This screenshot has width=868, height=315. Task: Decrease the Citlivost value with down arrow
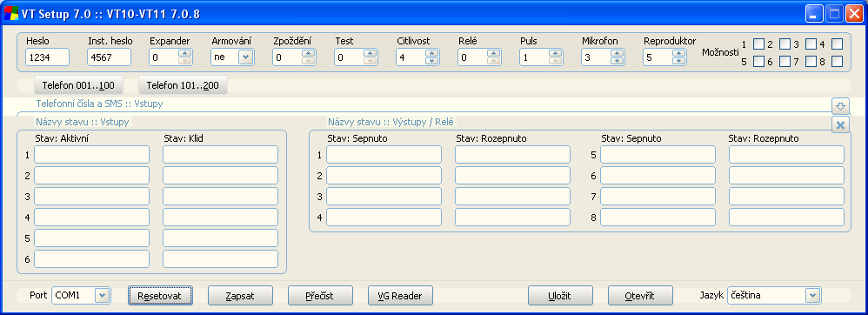[x=431, y=60]
